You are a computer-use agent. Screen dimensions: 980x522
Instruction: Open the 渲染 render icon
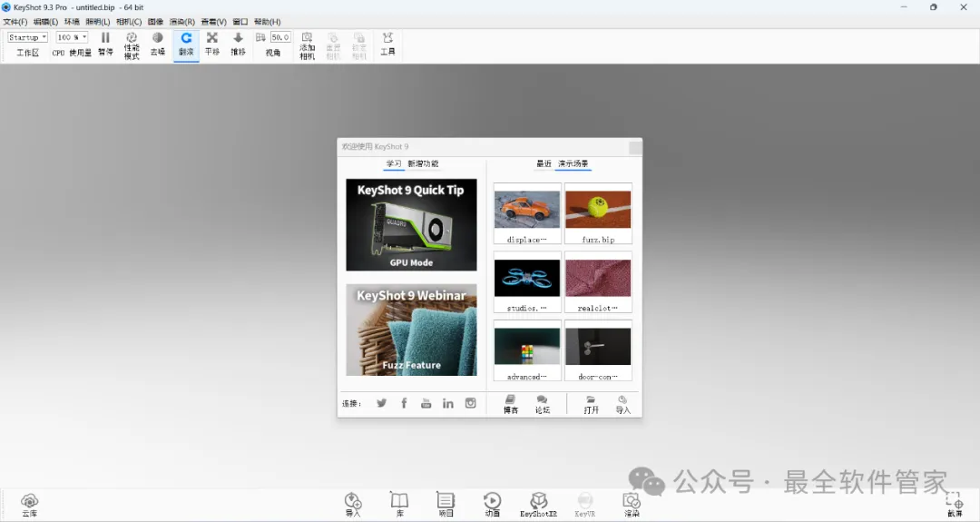[632, 505]
